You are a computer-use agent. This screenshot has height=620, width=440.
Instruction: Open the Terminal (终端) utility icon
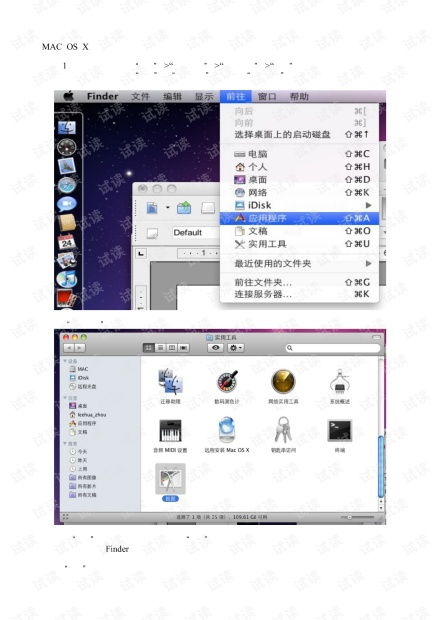pos(340,431)
